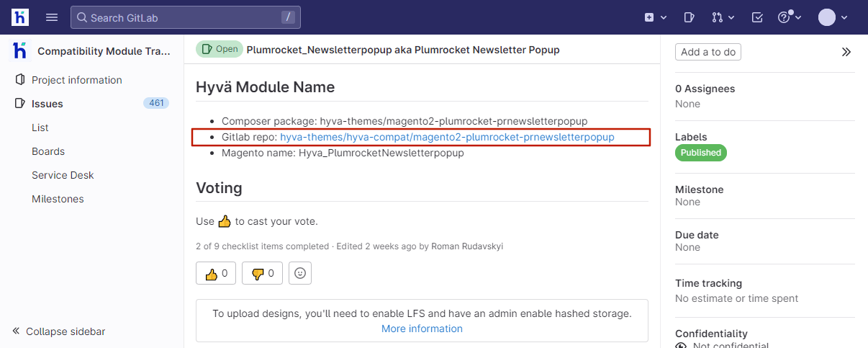Click the Open issue status badge
868x348 pixels.
220,49
